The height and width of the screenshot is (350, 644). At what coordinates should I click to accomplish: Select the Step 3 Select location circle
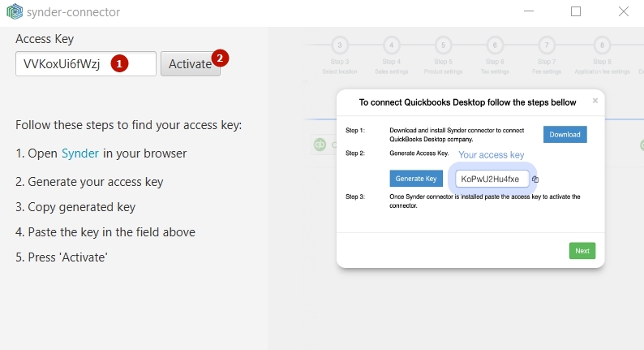point(340,45)
